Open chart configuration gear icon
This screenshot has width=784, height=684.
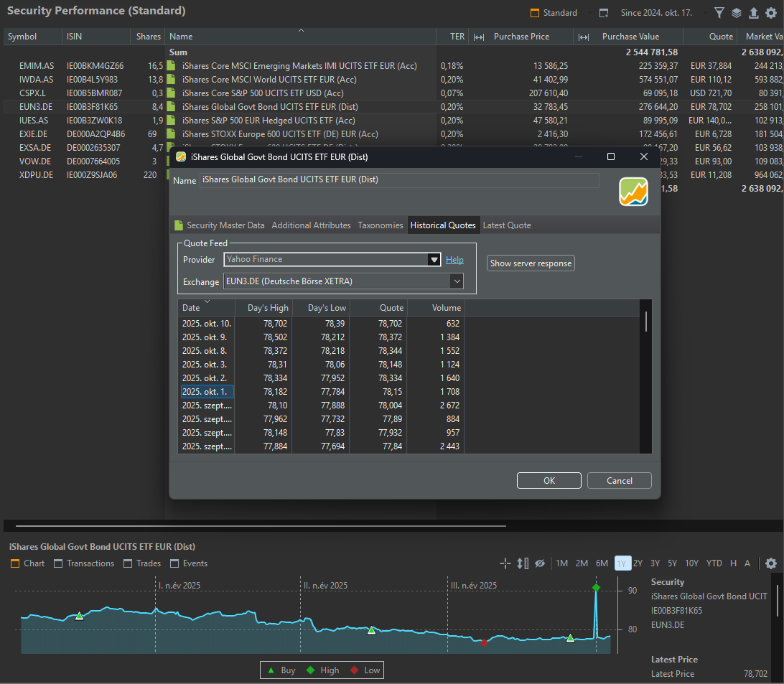771,563
